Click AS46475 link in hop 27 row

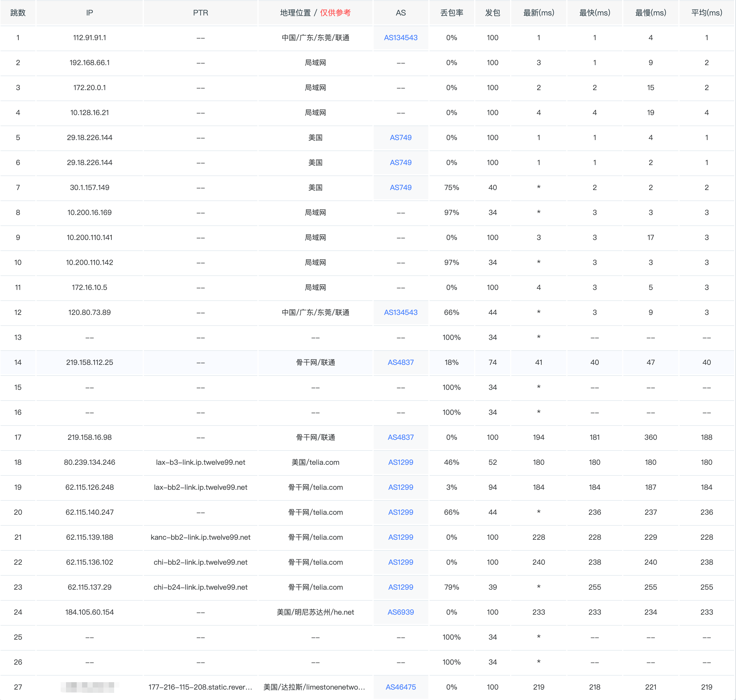[x=400, y=687]
